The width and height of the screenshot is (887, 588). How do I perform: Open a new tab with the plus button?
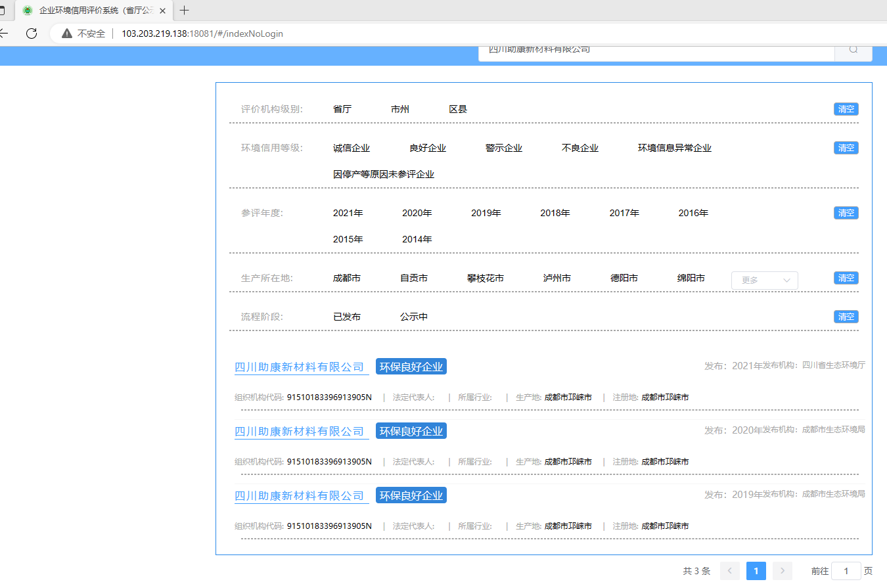(x=184, y=10)
